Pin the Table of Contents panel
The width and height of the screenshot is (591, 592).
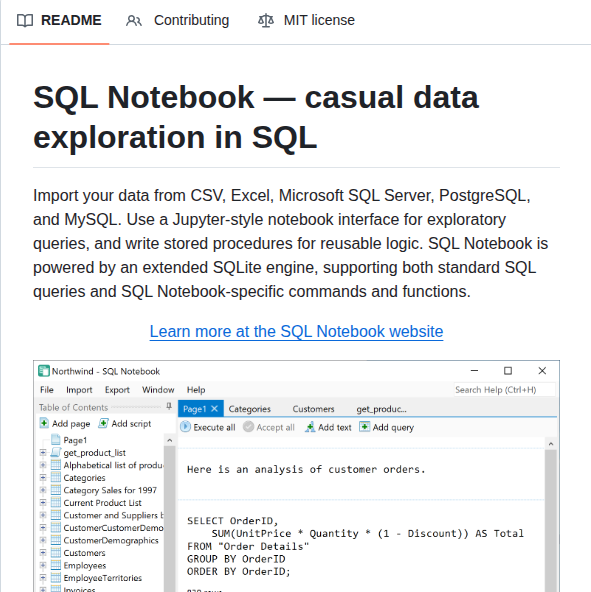[x=169, y=407]
